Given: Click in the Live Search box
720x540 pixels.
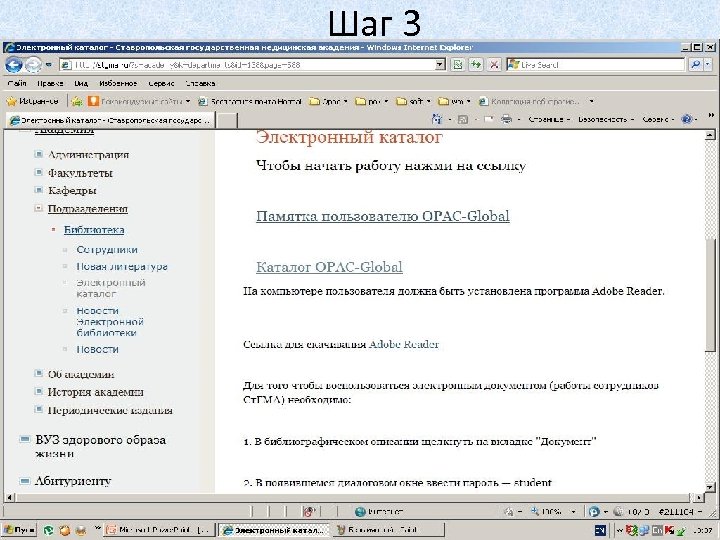Looking at the screenshot, I should point(595,65).
